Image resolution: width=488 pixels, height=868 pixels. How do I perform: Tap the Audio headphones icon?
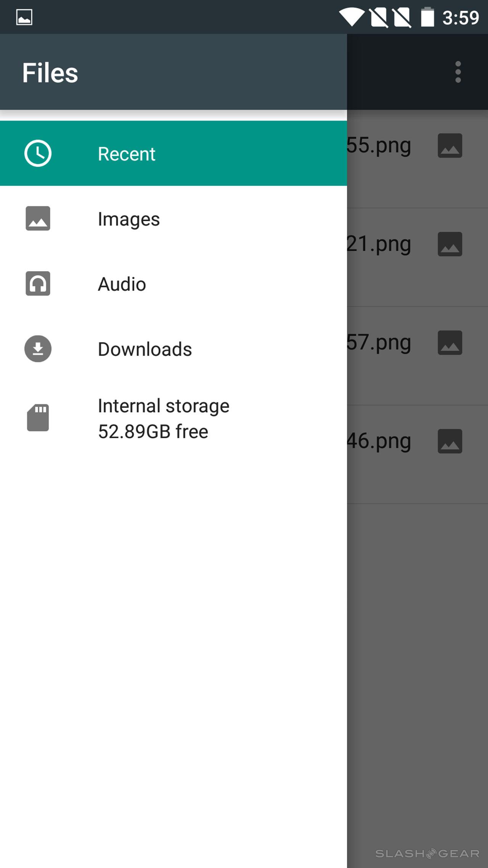click(x=38, y=284)
